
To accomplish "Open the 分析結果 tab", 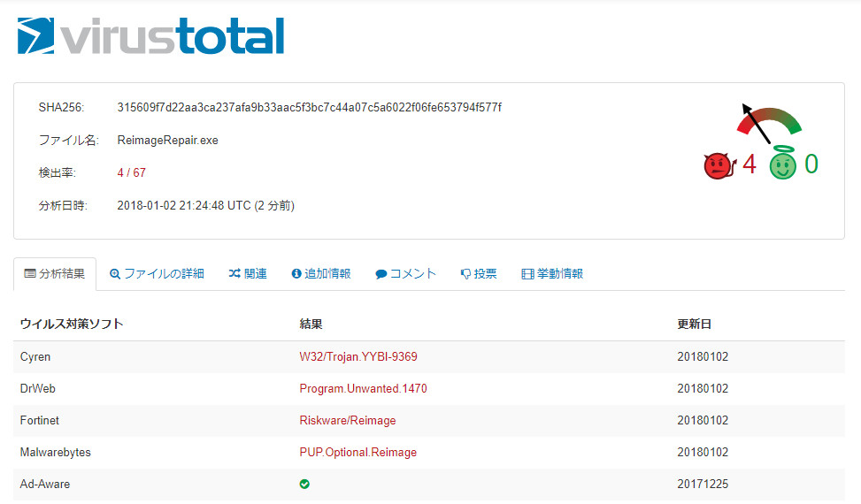I will click(x=55, y=274).
